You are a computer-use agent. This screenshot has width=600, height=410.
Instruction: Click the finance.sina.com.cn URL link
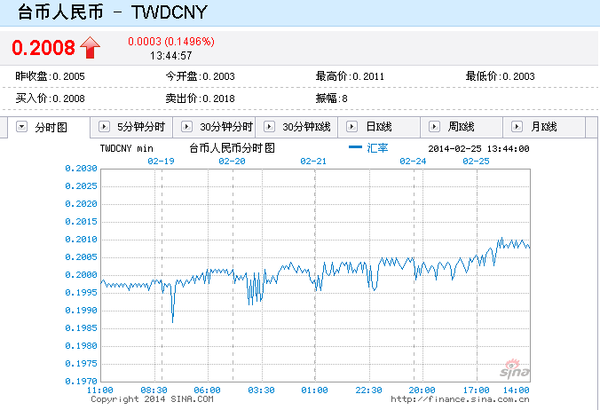(x=461, y=398)
